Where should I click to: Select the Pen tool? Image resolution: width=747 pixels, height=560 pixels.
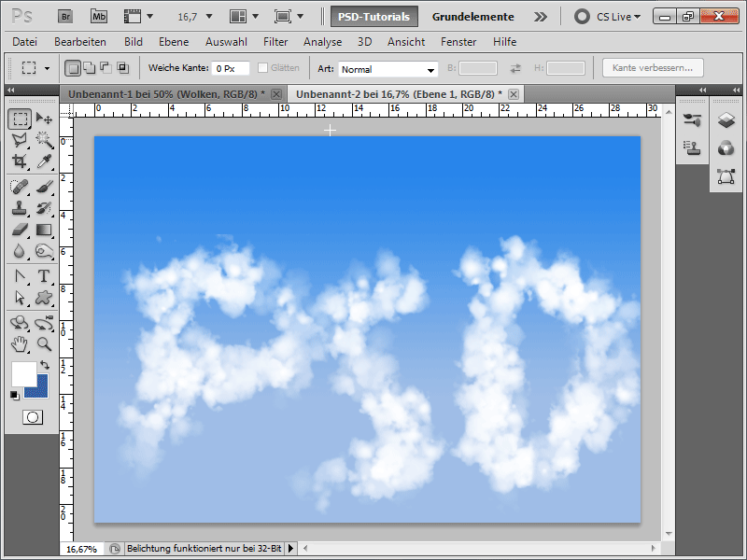coord(20,276)
